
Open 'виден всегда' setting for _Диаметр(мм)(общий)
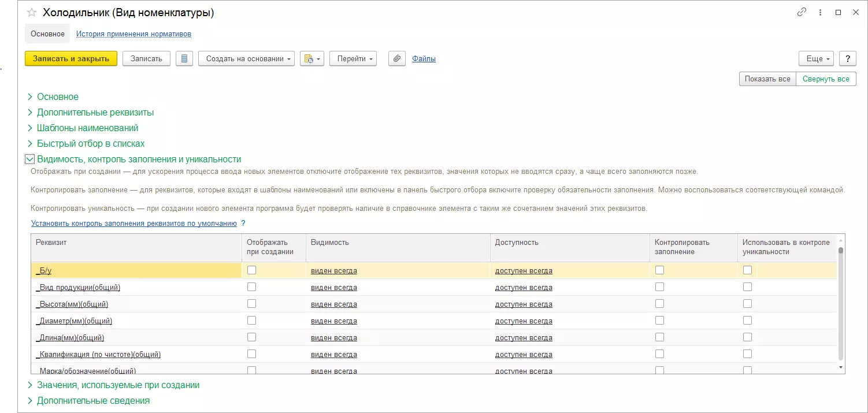[333, 321]
